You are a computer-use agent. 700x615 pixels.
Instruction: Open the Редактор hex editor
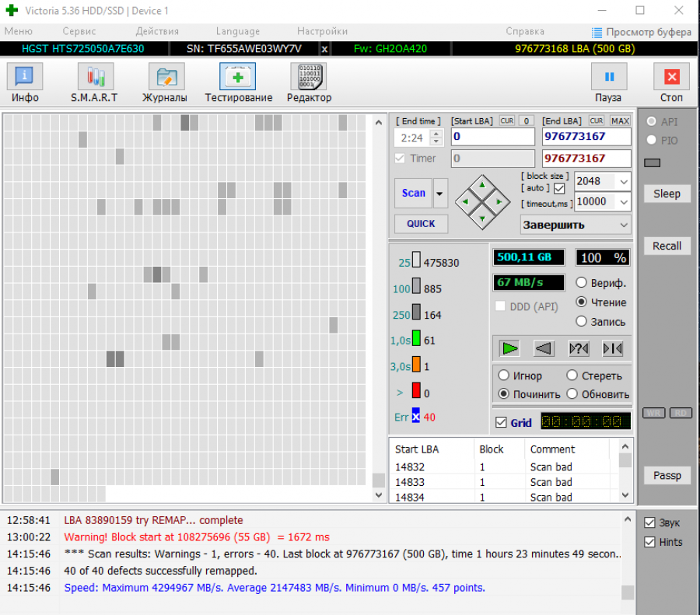coord(308,82)
